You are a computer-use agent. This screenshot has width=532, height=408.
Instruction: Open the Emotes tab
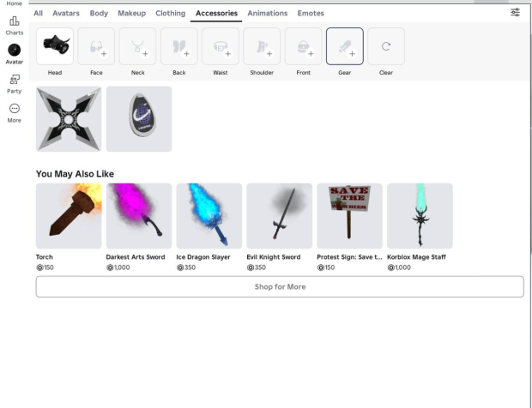pos(311,14)
